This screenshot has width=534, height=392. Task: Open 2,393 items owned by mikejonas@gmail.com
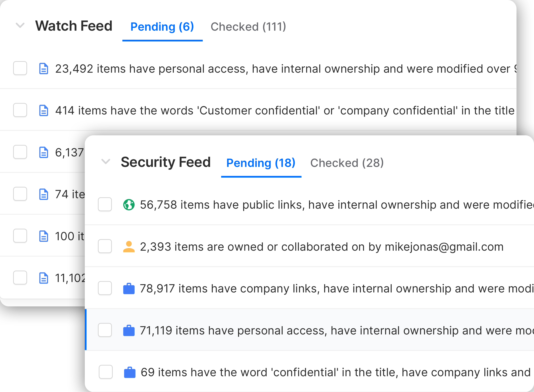tap(321, 247)
